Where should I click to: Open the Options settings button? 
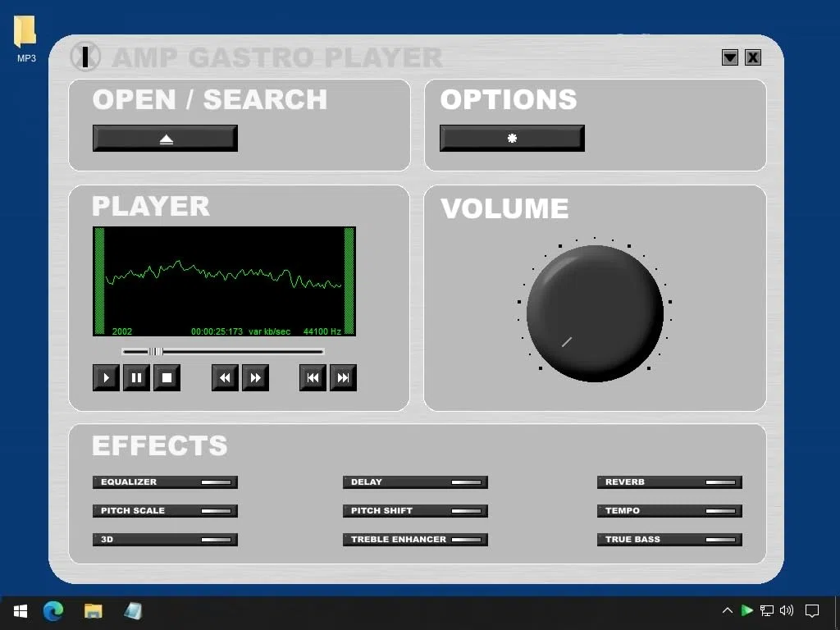(x=512, y=138)
